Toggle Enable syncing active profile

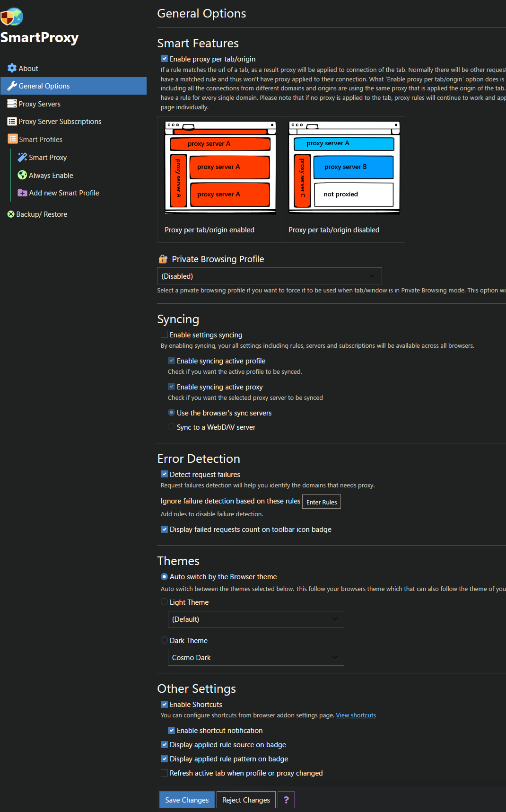(171, 361)
